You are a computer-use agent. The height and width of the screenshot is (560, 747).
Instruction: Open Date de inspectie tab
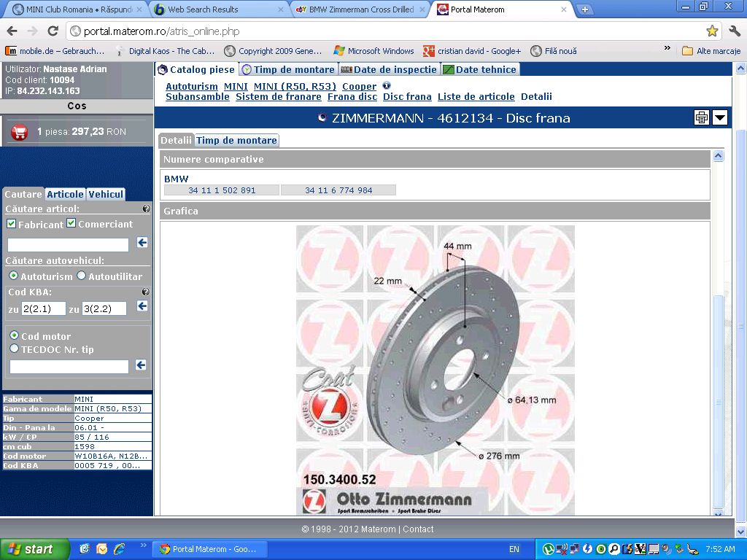pos(389,69)
